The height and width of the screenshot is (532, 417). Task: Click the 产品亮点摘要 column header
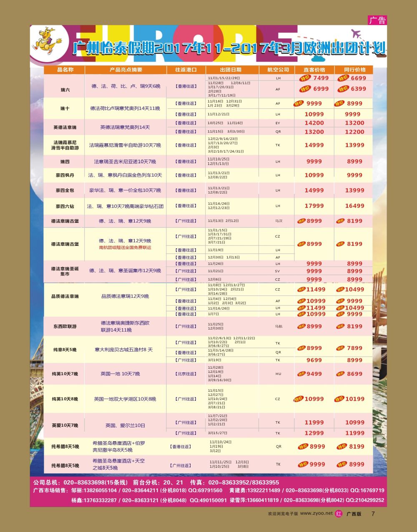pos(126,70)
